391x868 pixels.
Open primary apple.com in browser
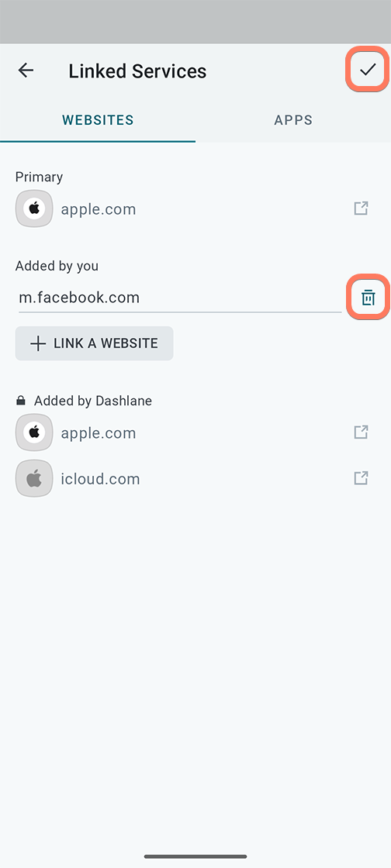tap(361, 208)
